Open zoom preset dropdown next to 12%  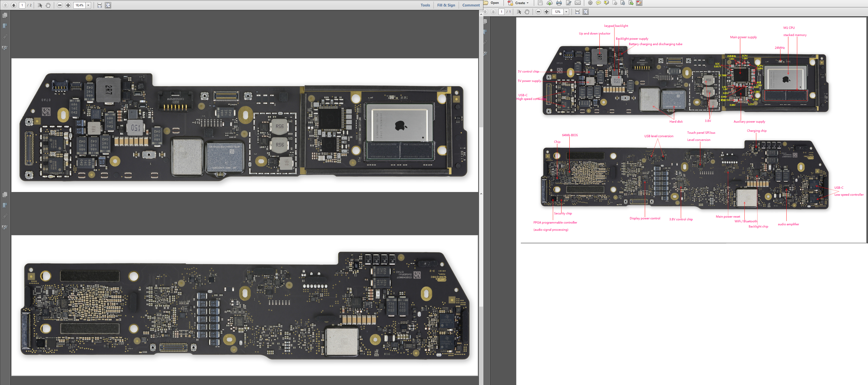(x=566, y=12)
